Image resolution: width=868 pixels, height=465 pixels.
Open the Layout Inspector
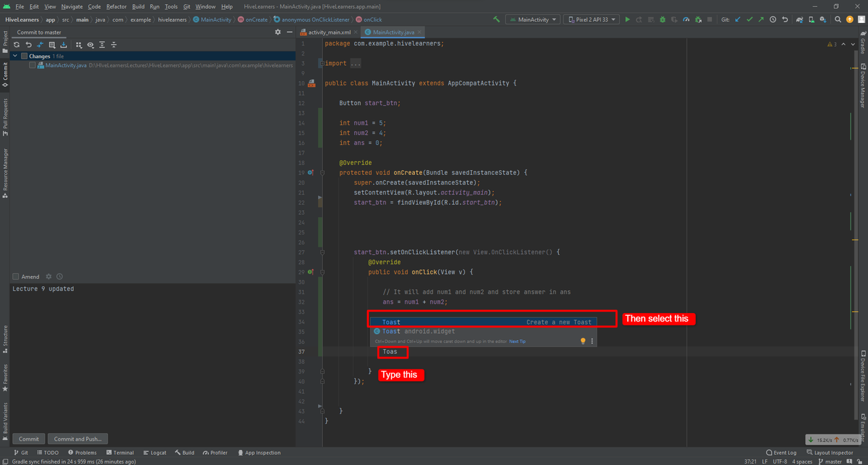click(x=829, y=452)
